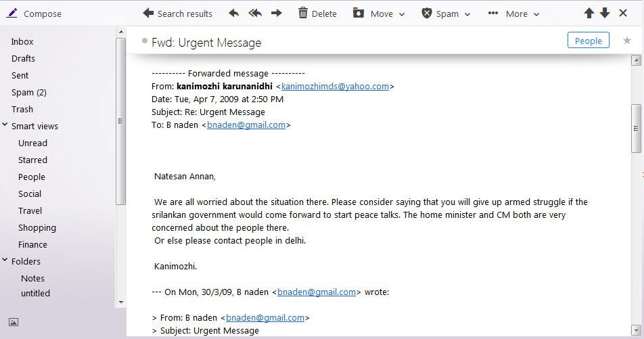Click the Reply All double-arrow icon
Viewport: 644px width, 339px height.
pos(255,13)
